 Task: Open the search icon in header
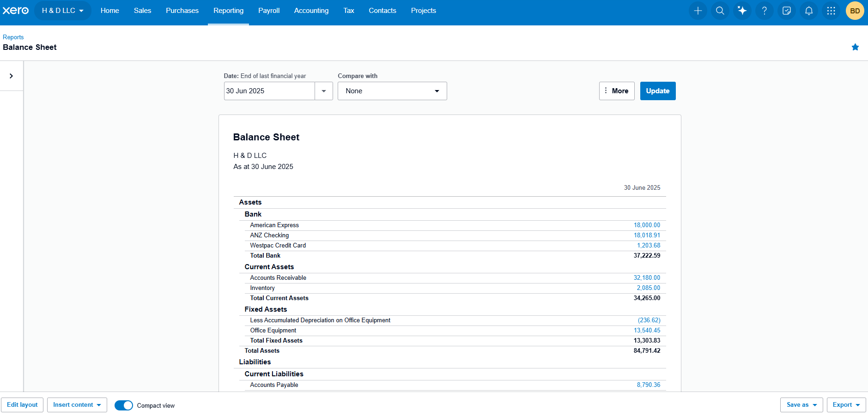tap(720, 11)
